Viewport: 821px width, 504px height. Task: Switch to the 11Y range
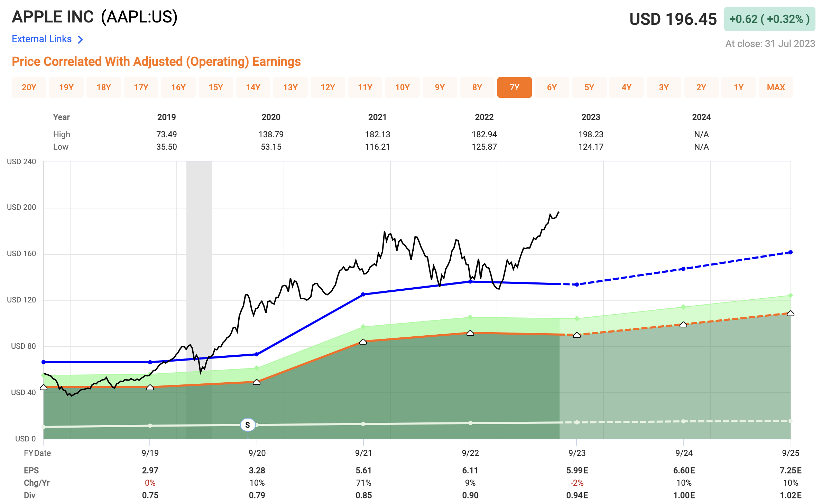click(x=365, y=87)
